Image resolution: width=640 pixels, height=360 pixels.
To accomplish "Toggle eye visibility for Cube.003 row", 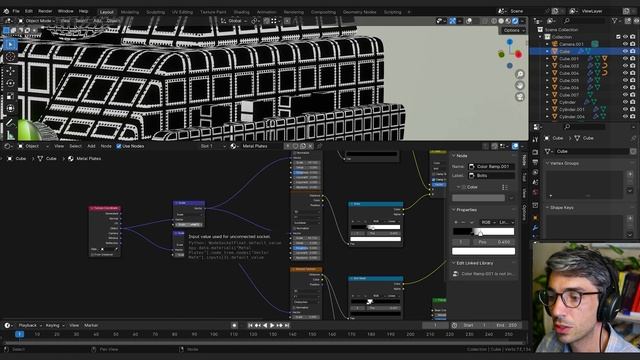I will click(625, 66).
